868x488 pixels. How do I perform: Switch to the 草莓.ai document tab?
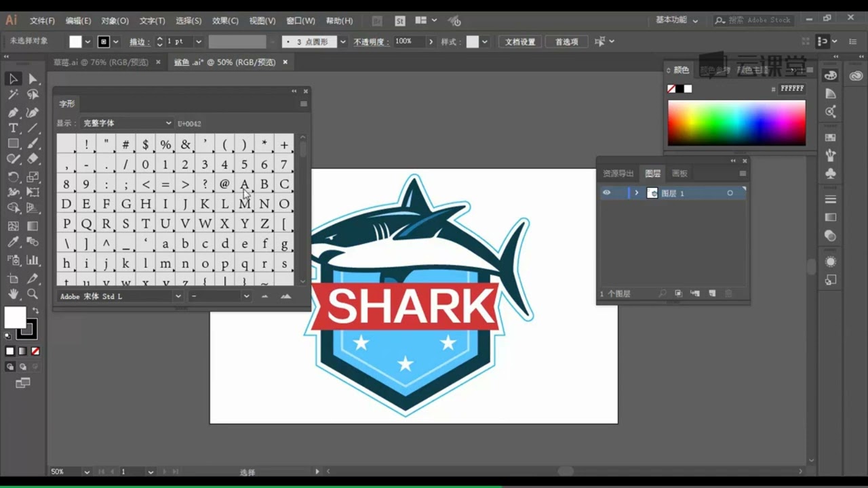[100, 62]
